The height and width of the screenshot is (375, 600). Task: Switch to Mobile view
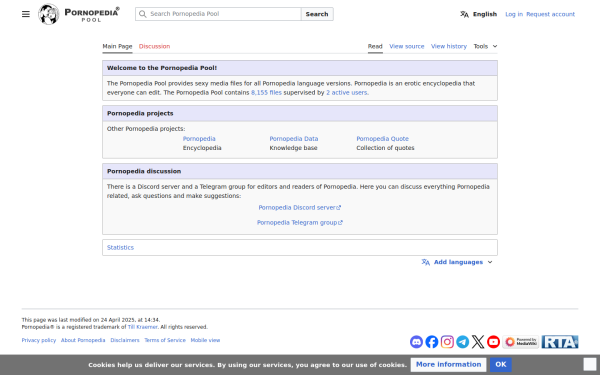(205, 340)
